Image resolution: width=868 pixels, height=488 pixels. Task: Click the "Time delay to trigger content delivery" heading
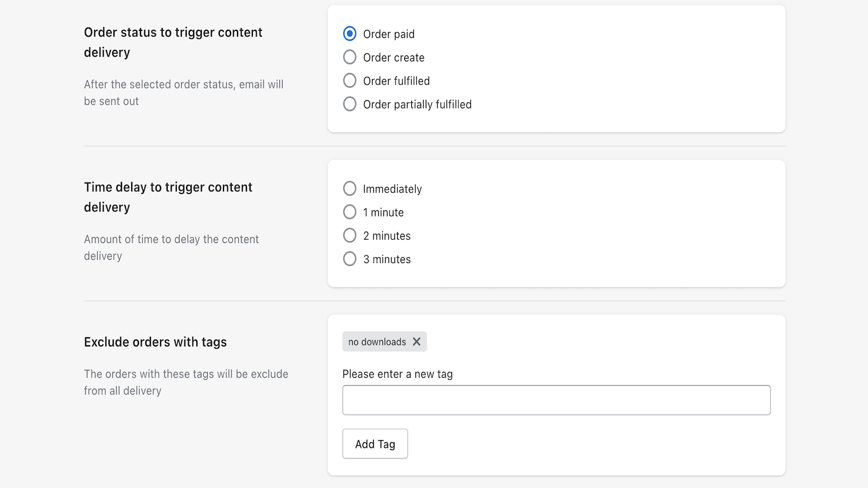click(168, 197)
